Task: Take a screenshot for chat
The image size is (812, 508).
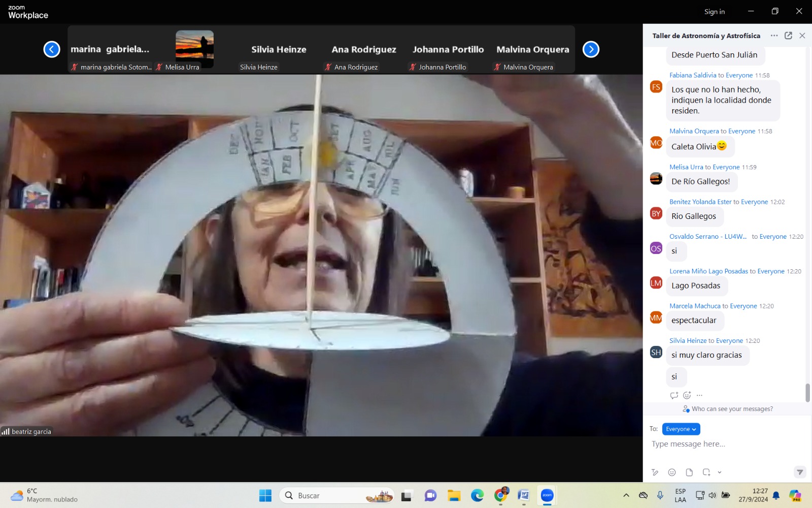Action: point(706,472)
